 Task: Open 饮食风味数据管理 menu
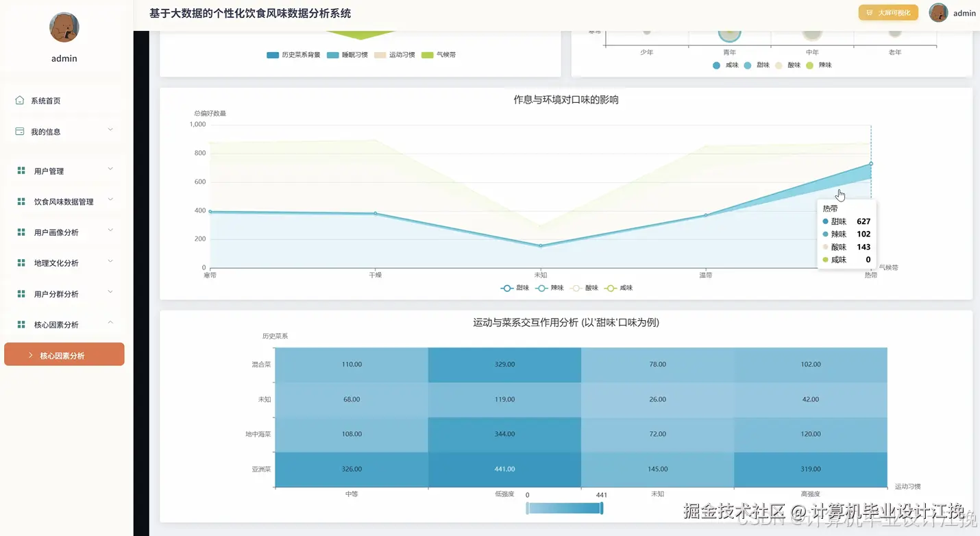click(x=64, y=202)
